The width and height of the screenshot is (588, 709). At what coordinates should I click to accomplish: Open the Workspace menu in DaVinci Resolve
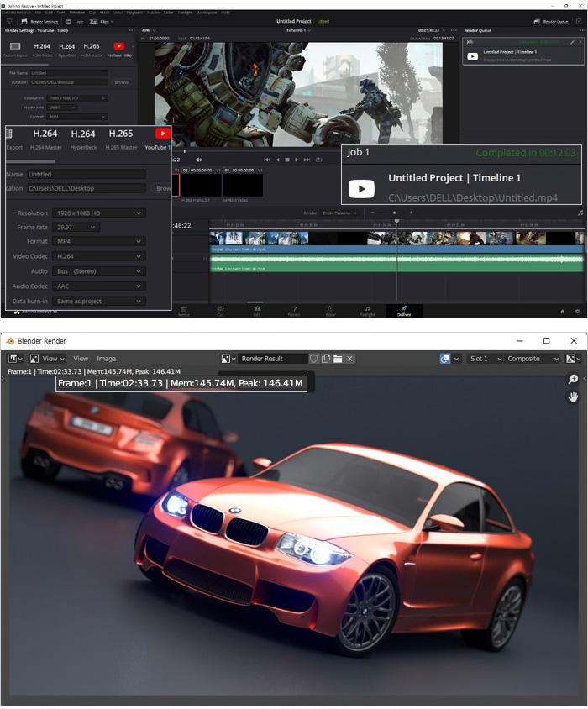pos(207,13)
